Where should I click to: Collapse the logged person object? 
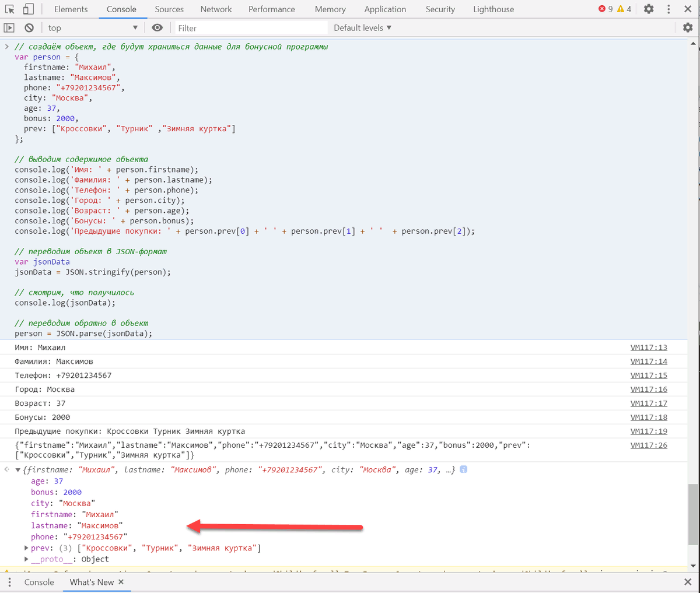[x=18, y=470]
